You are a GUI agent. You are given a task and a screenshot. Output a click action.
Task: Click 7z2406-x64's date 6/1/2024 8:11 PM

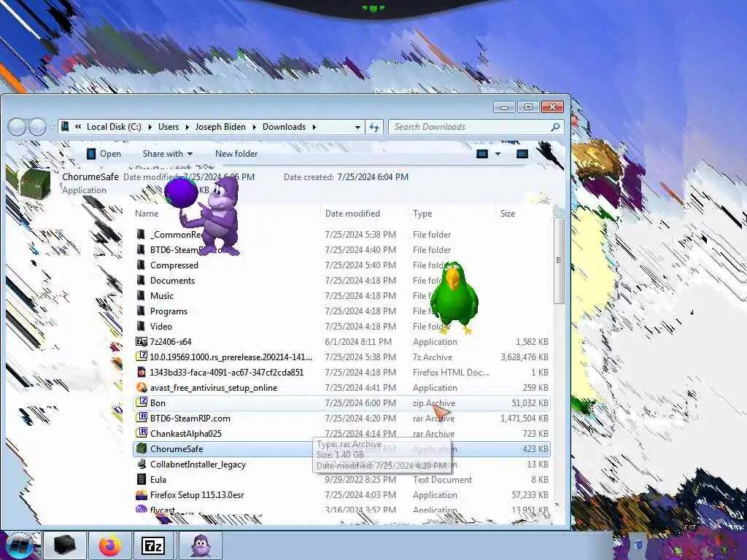pos(358,342)
